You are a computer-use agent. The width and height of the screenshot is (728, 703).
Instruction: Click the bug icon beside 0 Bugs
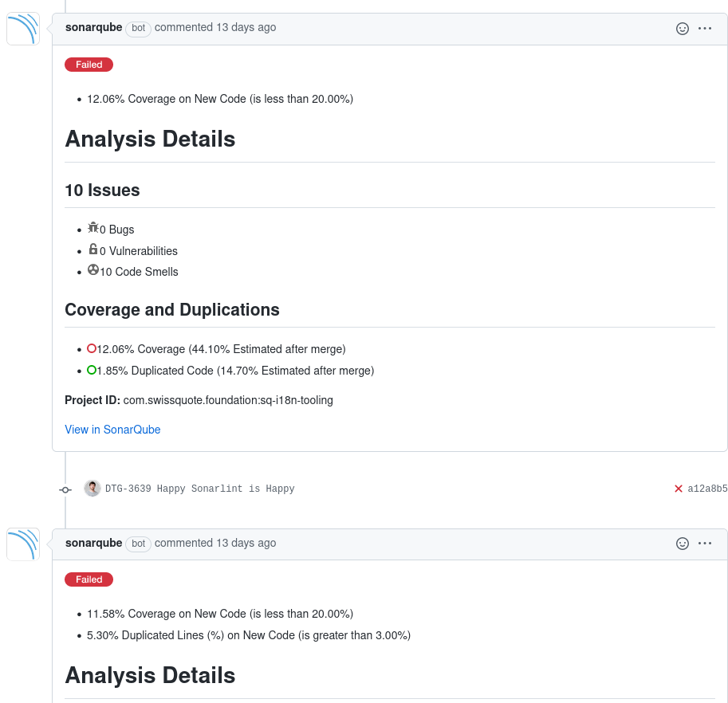pos(92,227)
